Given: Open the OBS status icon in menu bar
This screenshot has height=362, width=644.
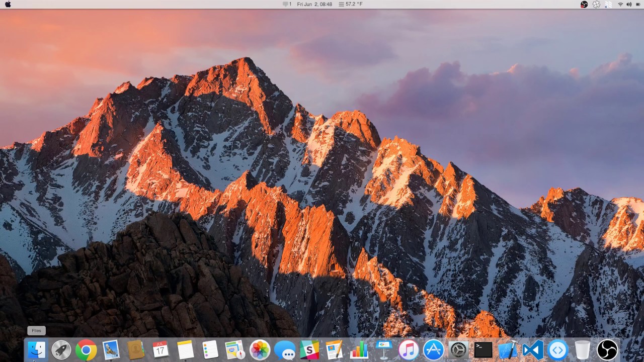Looking at the screenshot, I should click(584, 4).
